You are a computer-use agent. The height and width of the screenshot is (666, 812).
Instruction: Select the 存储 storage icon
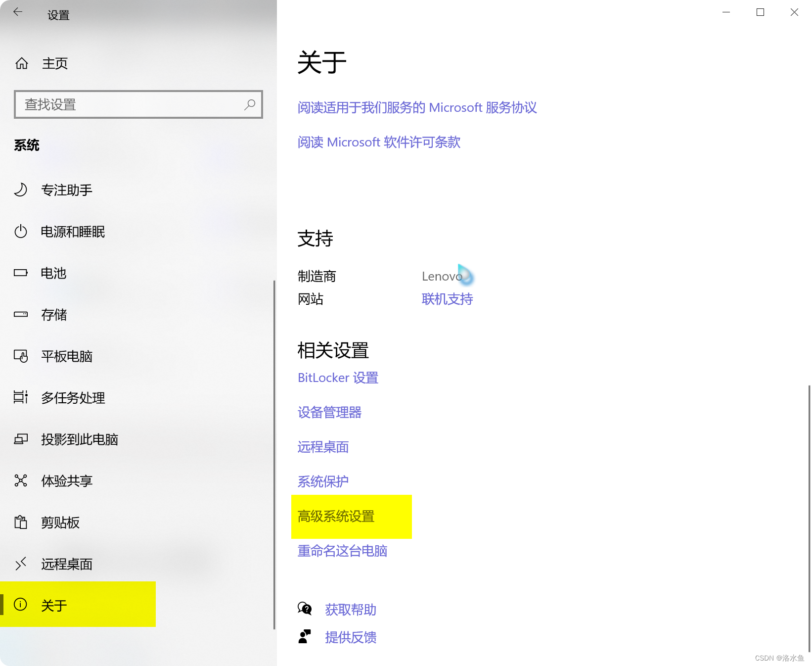click(21, 314)
